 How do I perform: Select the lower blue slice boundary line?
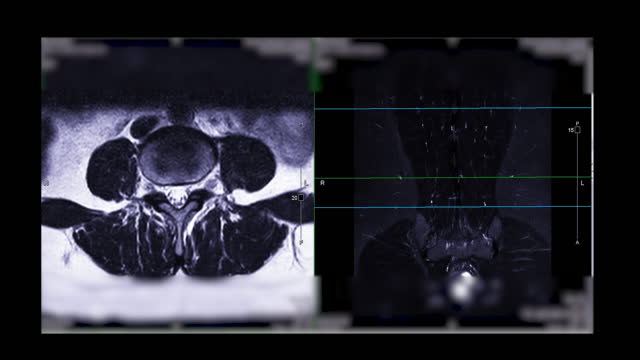(x=453, y=207)
